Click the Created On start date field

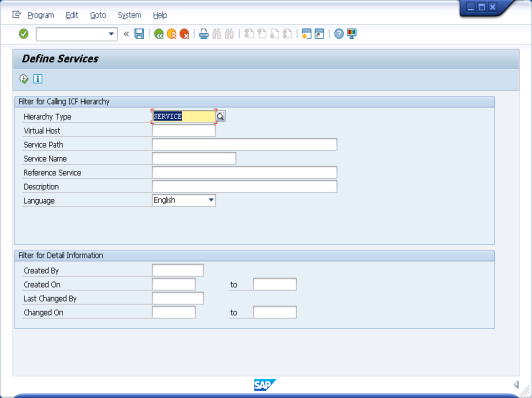tap(174, 284)
